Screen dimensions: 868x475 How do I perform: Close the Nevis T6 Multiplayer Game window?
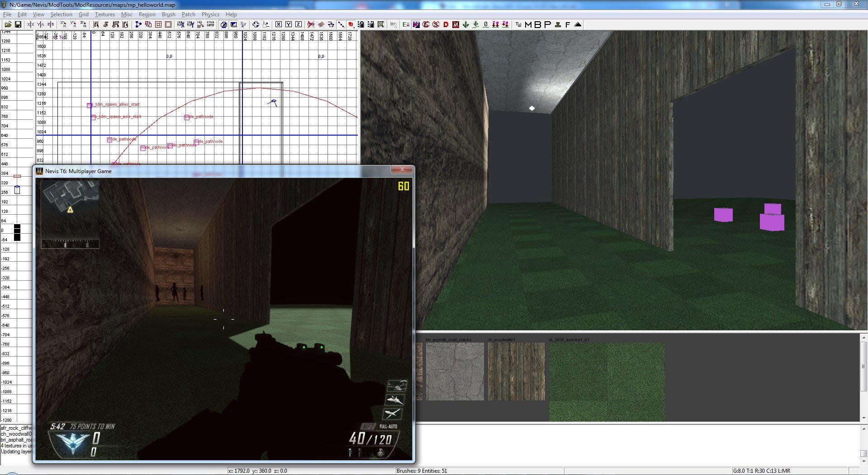click(x=402, y=169)
